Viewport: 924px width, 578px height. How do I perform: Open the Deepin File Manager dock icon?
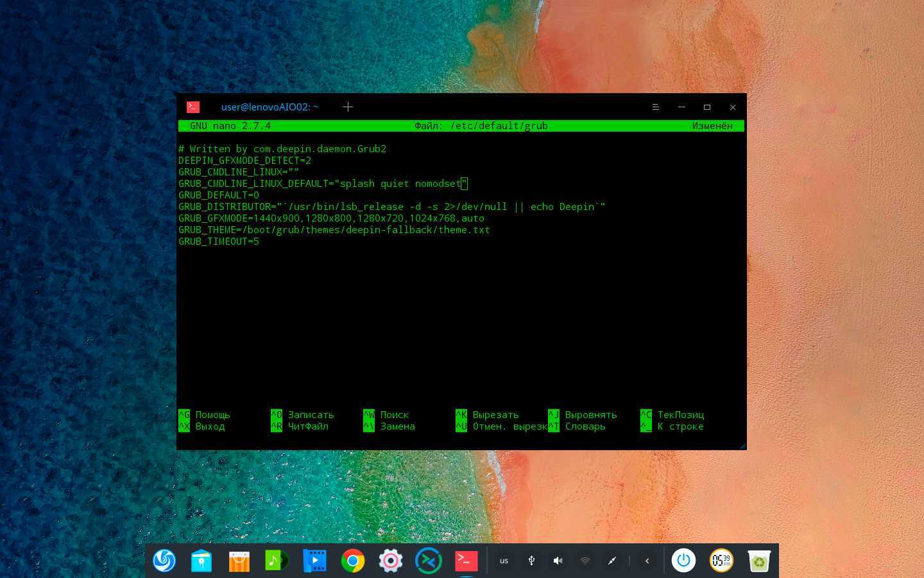coord(201,561)
